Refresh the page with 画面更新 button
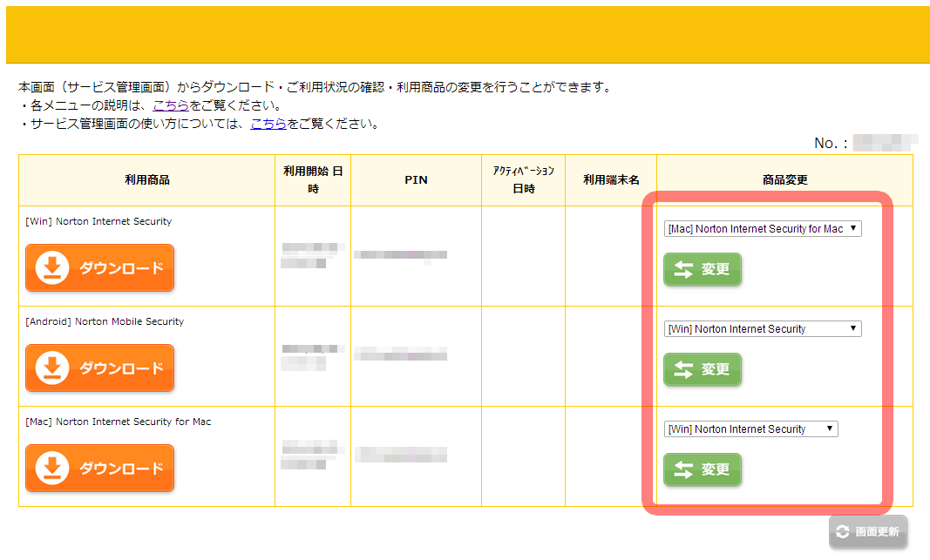 click(x=868, y=532)
